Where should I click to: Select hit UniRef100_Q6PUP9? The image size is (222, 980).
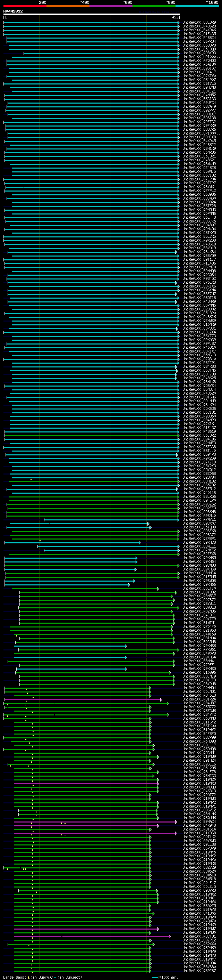pos(199,849)
